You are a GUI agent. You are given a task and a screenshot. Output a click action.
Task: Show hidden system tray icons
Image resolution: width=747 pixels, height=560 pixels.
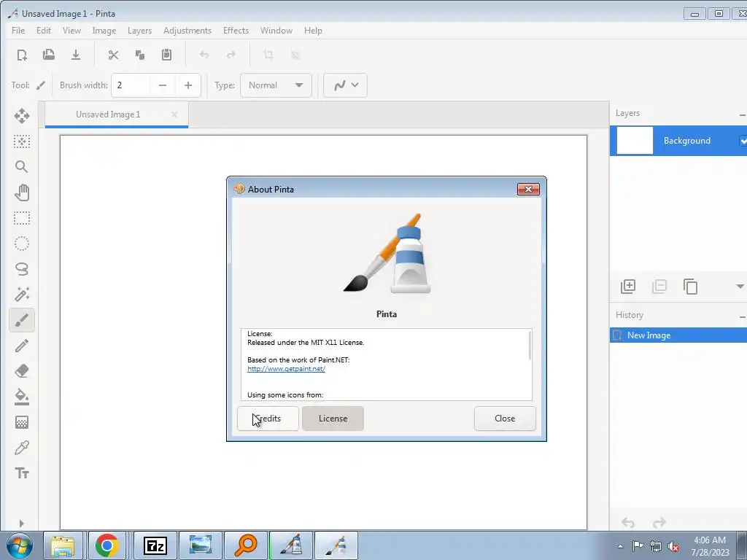pos(620,546)
